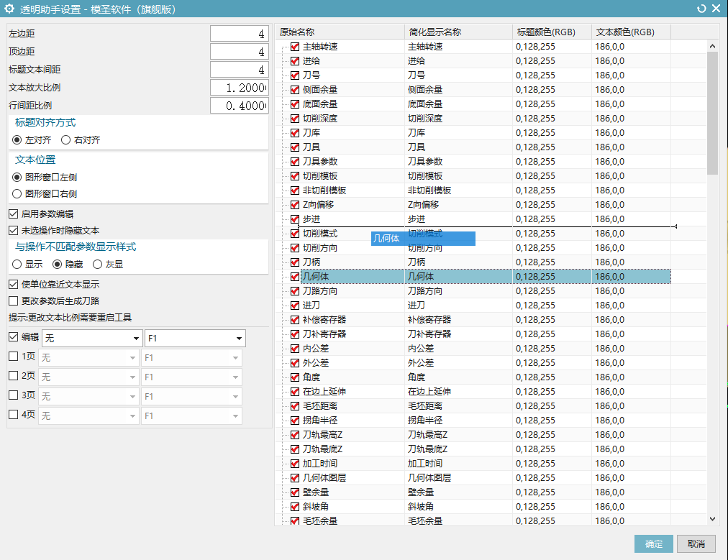Select the 斜坡角 row name
728x560 pixels.
click(316, 507)
